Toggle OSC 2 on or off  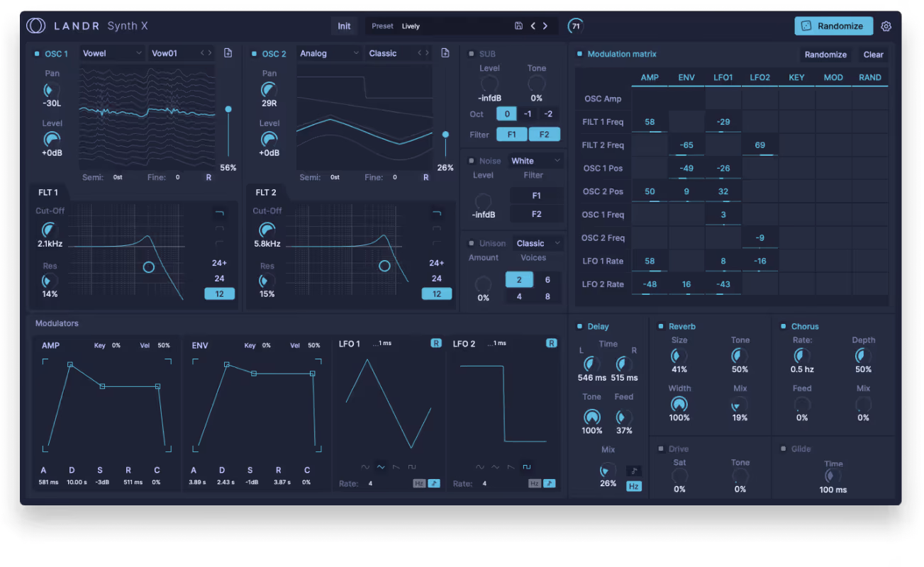pyautogui.click(x=255, y=54)
